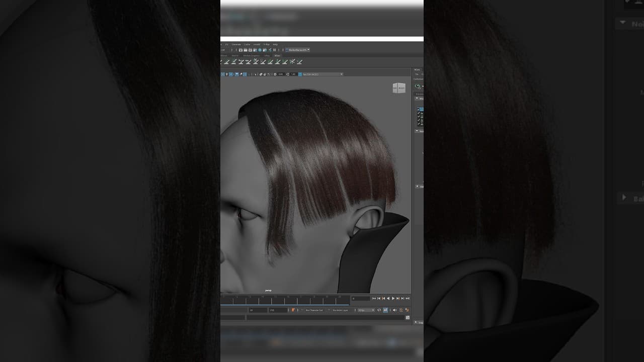Step forward one frame

(403, 299)
